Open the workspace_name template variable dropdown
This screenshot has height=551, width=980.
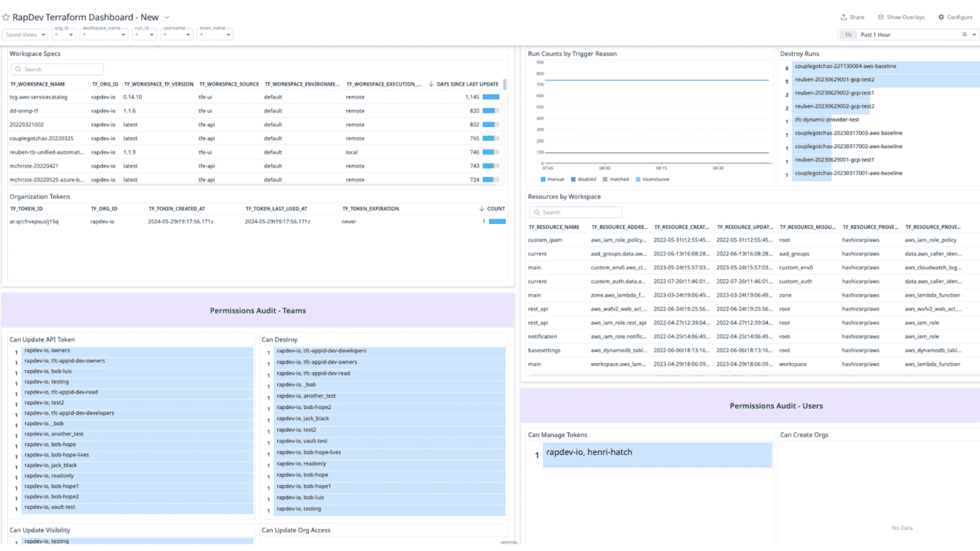pyautogui.click(x=104, y=35)
